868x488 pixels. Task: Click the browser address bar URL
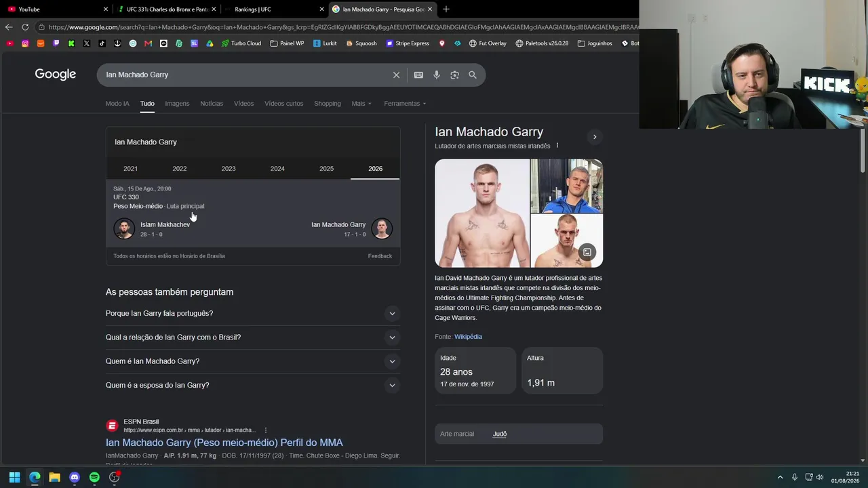coord(342,27)
